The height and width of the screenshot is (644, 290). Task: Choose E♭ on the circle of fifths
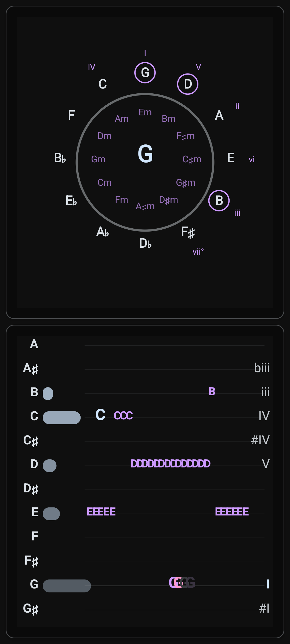71,200
